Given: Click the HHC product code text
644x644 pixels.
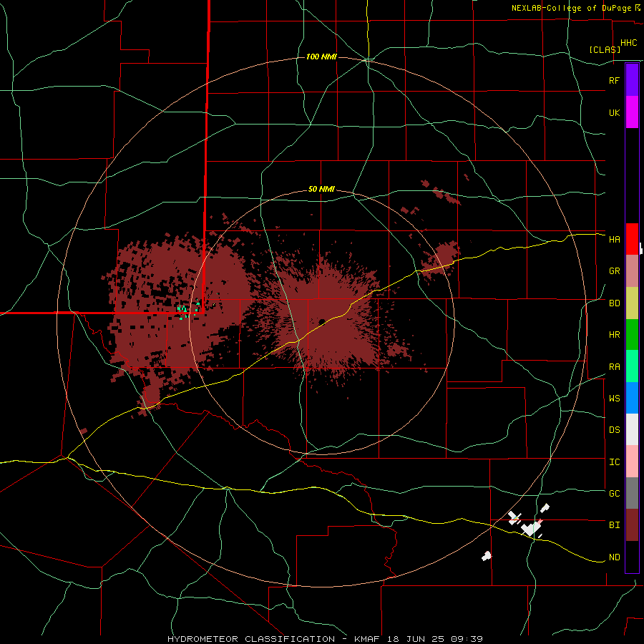Looking at the screenshot, I should pos(628,43).
